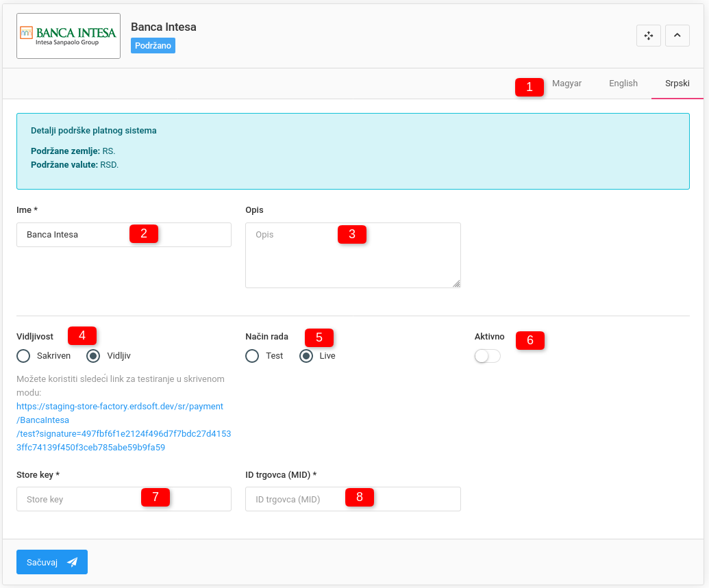Open the English language tab
This screenshot has height=588, width=709.
tap(623, 84)
